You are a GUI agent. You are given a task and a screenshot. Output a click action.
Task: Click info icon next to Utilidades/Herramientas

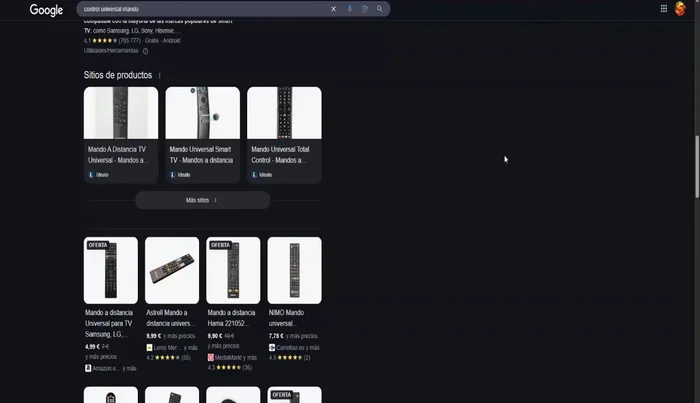coord(145,51)
